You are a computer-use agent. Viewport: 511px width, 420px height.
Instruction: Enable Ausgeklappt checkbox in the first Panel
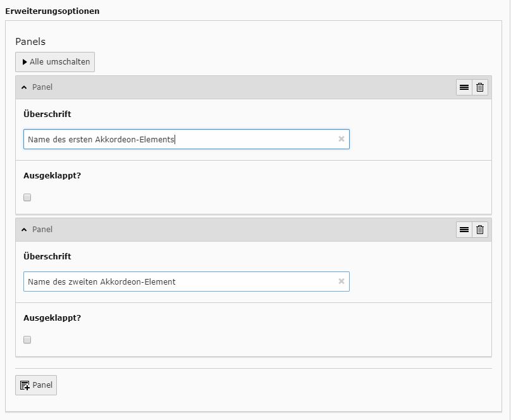click(x=27, y=197)
